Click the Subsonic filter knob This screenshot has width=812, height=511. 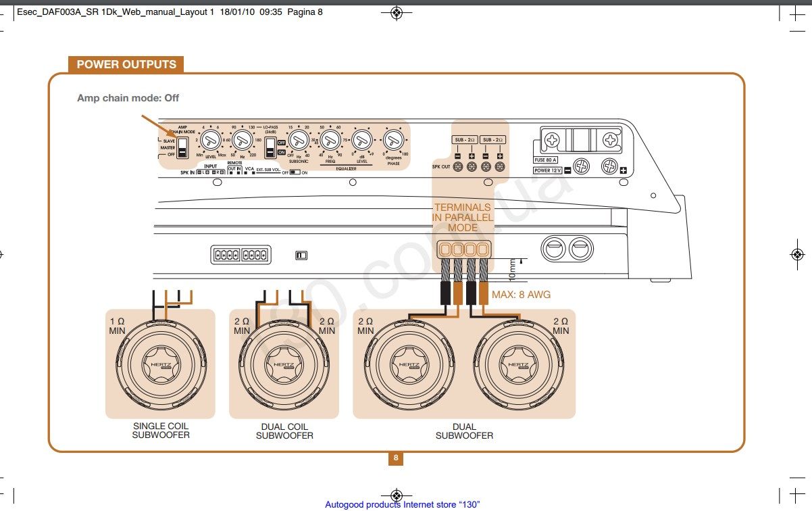pyautogui.click(x=298, y=141)
